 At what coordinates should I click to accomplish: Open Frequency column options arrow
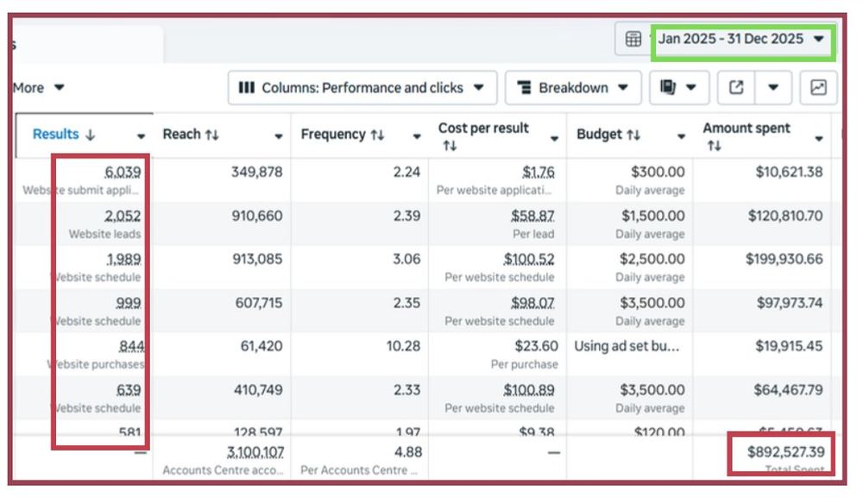pyautogui.click(x=417, y=135)
